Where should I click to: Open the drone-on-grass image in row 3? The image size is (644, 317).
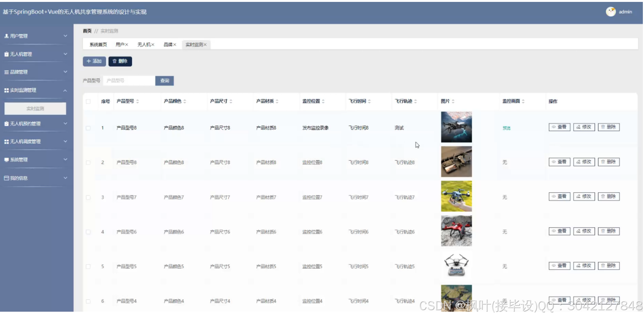pos(456,196)
